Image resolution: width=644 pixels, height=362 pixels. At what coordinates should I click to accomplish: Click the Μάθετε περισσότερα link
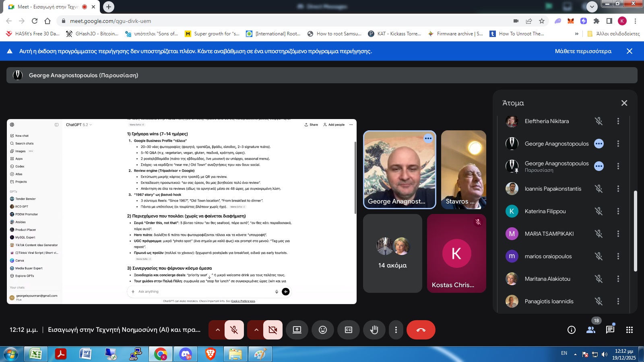pos(583,51)
